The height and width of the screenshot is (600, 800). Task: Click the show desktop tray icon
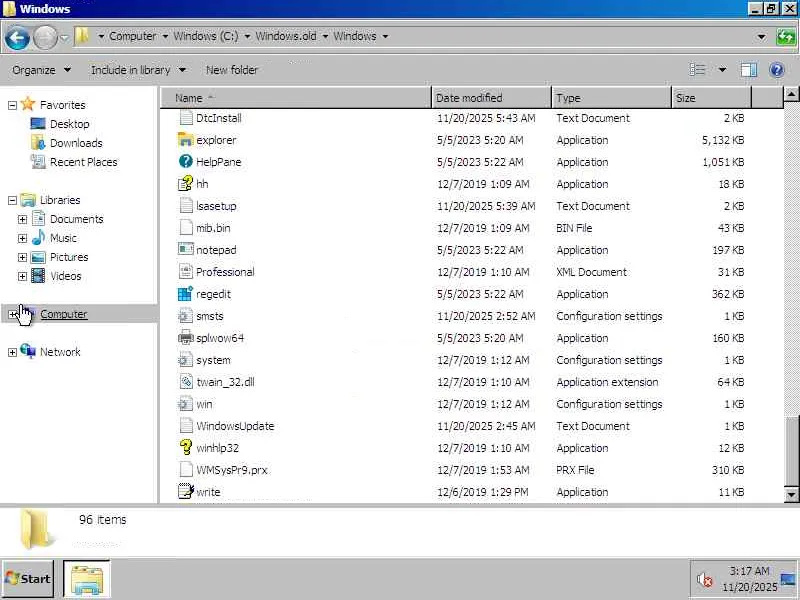[x=789, y=579]
